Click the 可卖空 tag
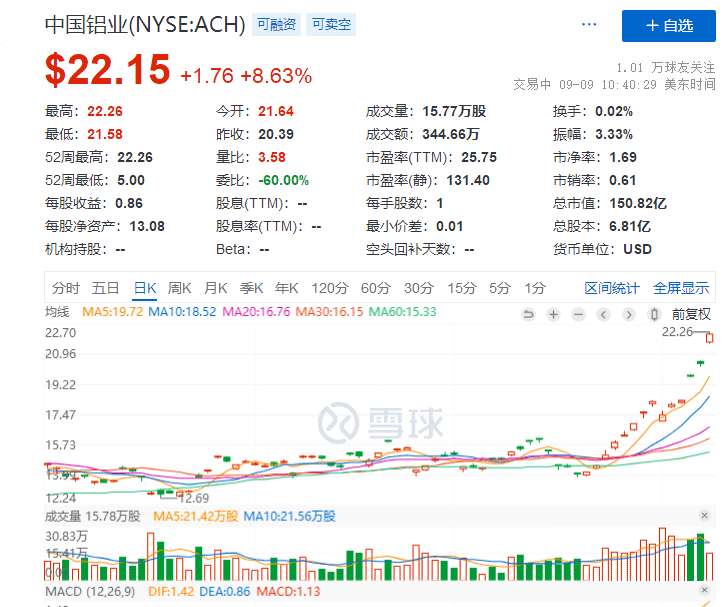The height and width of the screenshot is (607, 725). pos(331,25)
